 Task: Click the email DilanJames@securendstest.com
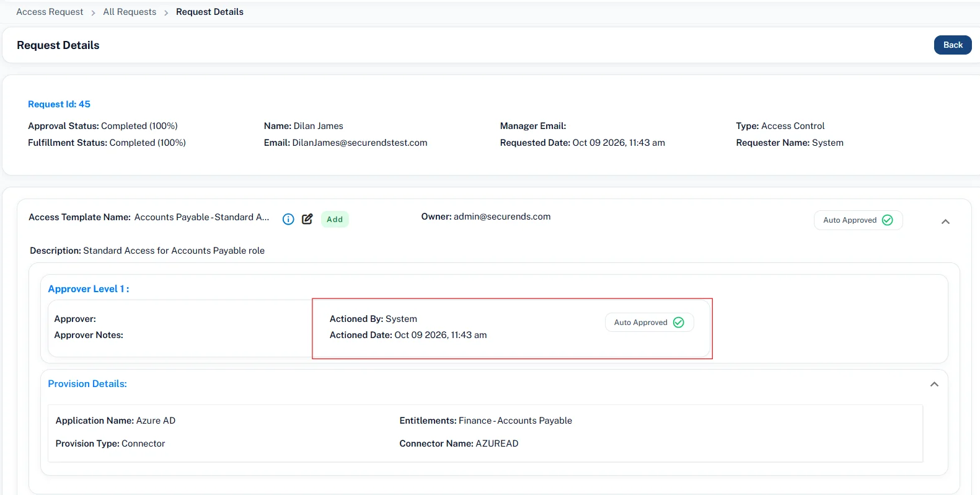click(360, 143)
